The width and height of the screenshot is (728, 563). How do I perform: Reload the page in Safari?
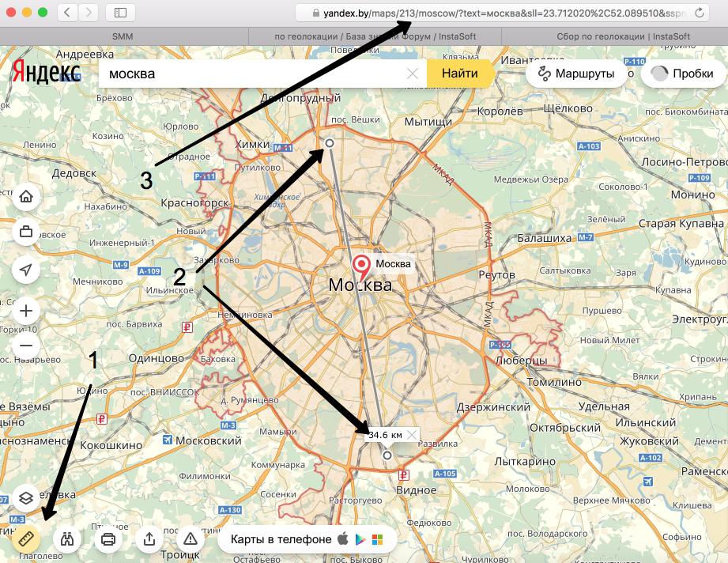click(x=700, y=13)
